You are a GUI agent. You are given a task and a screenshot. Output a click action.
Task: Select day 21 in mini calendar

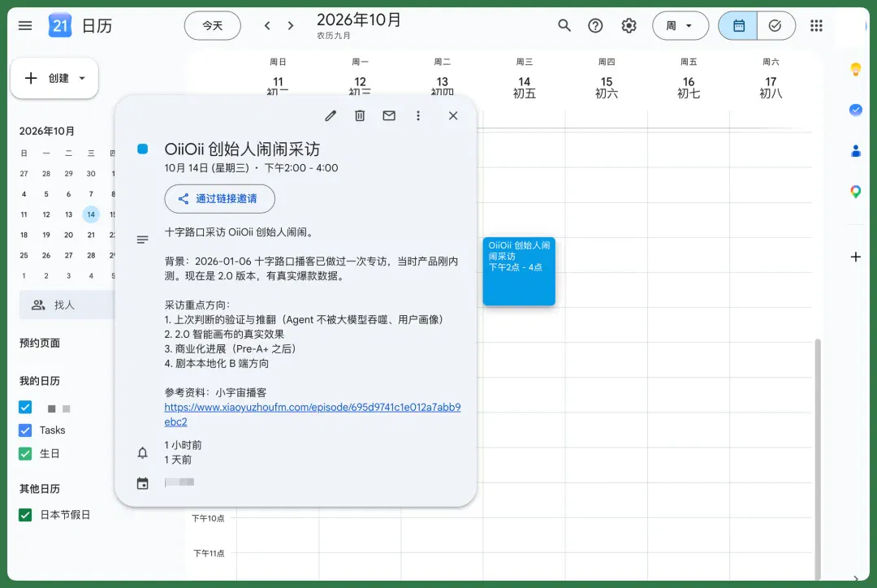point(91,235)
